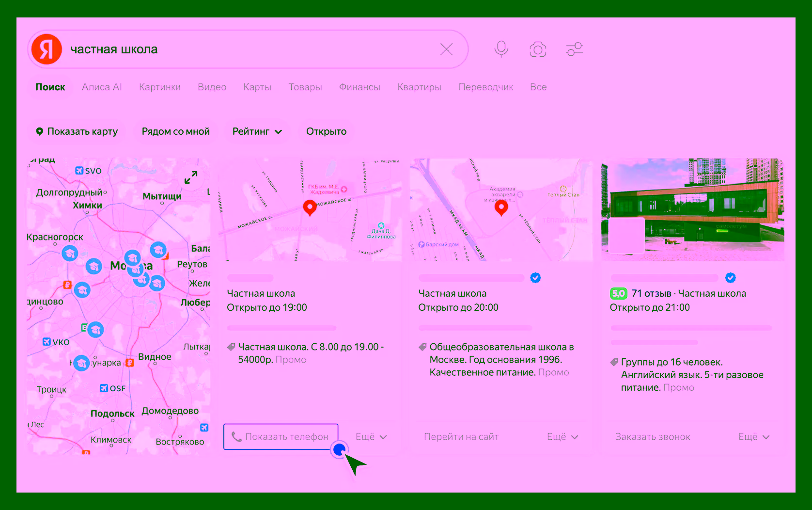Switch to the Алиса AI tab
This screenshot has width=812, height=510.
tap(102, 87)
